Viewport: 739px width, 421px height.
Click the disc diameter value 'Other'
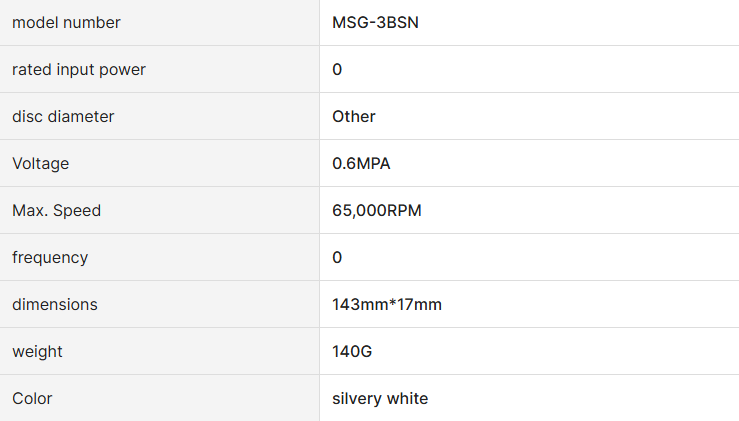tap(354, 116)
